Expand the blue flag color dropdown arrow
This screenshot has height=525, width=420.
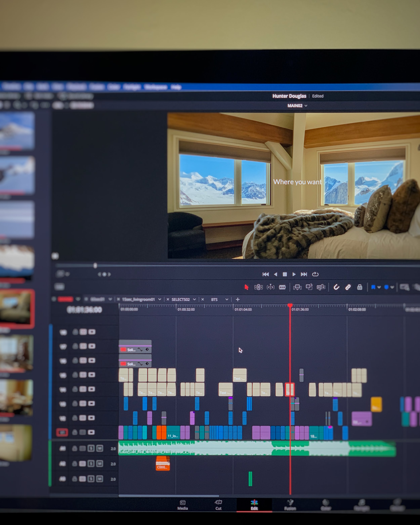379,287
